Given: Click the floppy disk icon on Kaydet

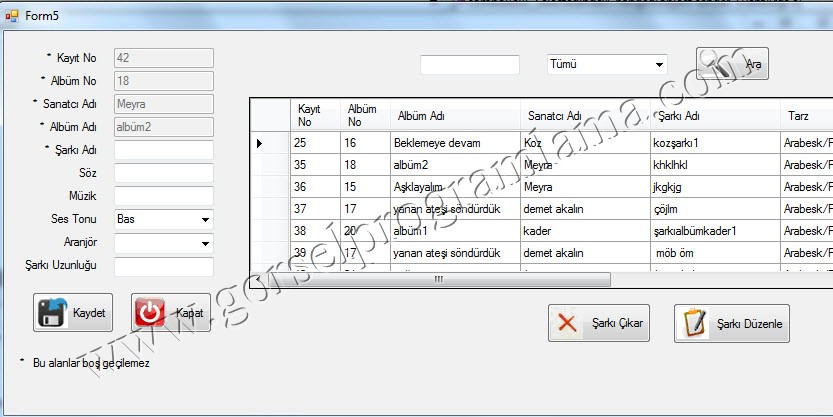Looking at the screenshot, I should [x=54, y=313].
